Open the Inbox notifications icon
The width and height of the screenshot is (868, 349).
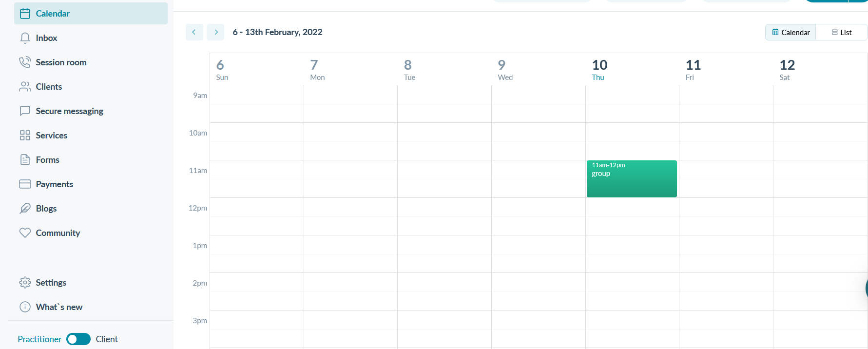tap(25, 38)
